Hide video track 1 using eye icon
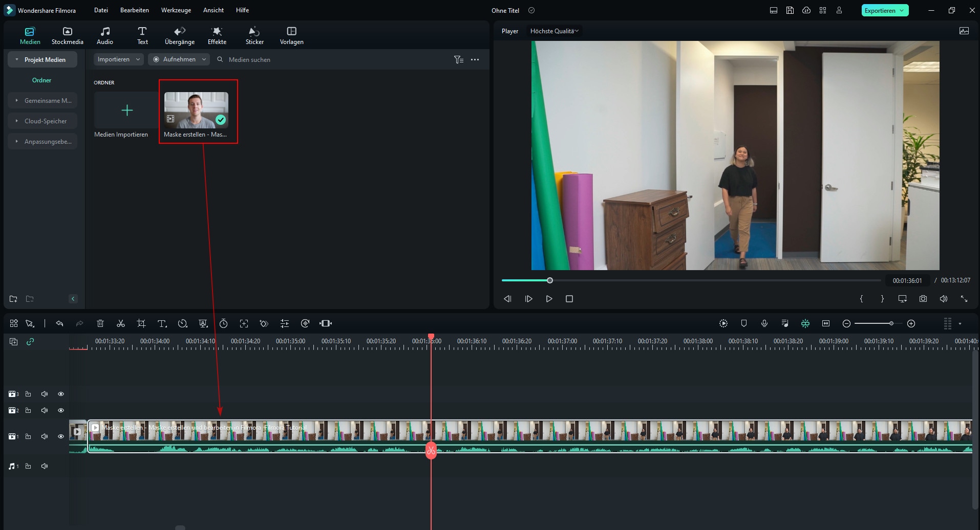This screenshot has width=980, height=530. click(x=61, y=436)
